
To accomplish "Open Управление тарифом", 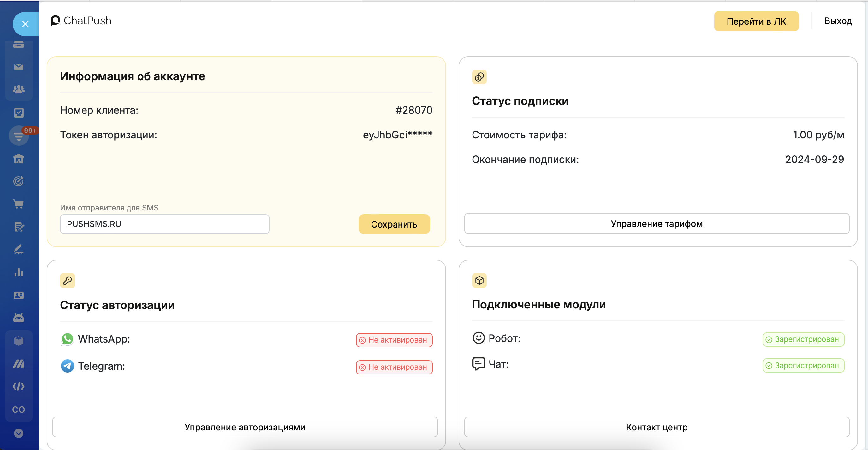I will point(657,224).
